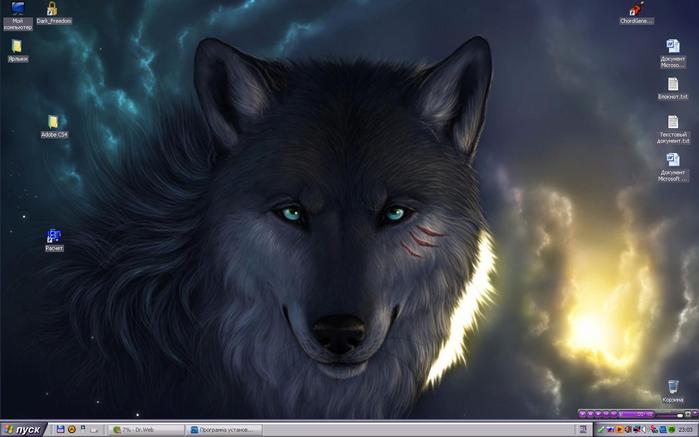
Task: Select the Блокнот.txt file icon
Action: (673, 88)
